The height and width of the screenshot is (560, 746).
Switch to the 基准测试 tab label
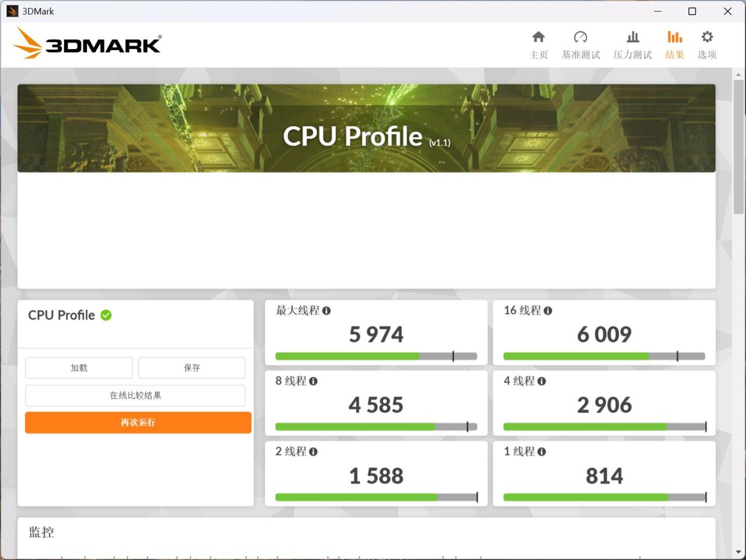pyautogui.click(x=580, y=55)
